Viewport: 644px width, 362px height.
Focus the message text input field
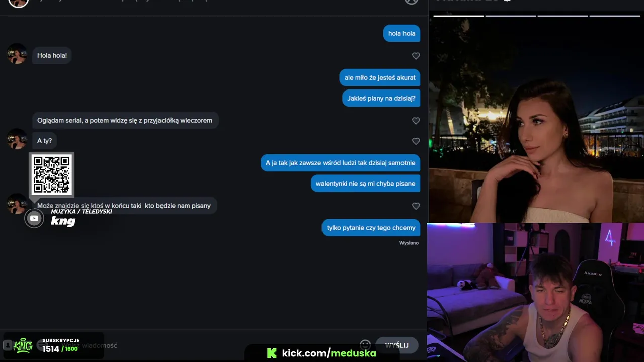[201, 345]
